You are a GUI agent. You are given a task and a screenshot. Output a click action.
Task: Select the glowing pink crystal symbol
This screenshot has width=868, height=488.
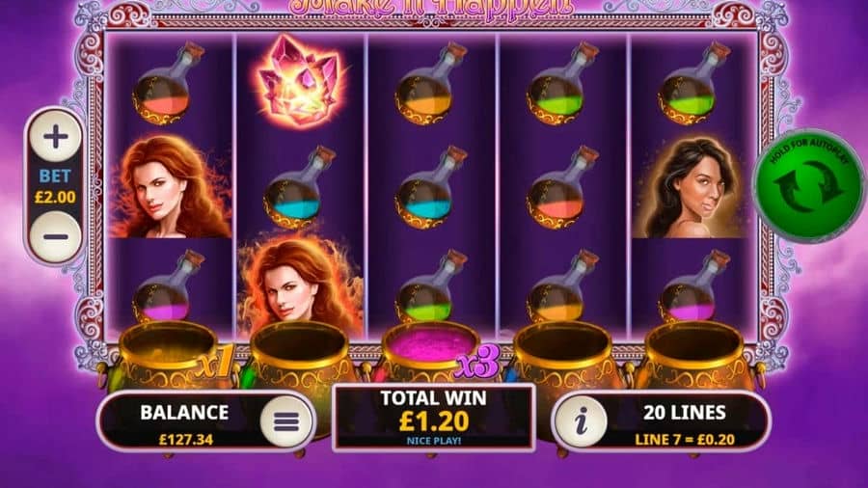(x=300, y=82)
